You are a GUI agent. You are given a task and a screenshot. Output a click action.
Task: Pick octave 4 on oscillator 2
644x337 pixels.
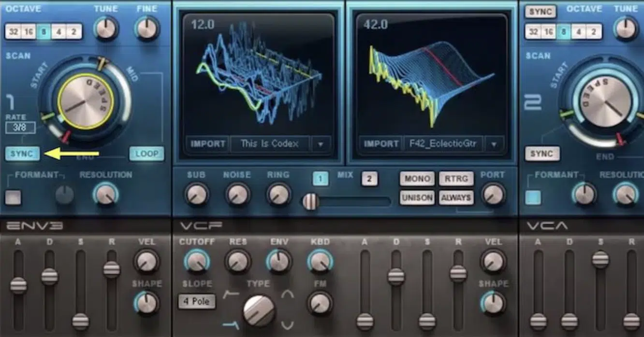click(x=579, y=32)
